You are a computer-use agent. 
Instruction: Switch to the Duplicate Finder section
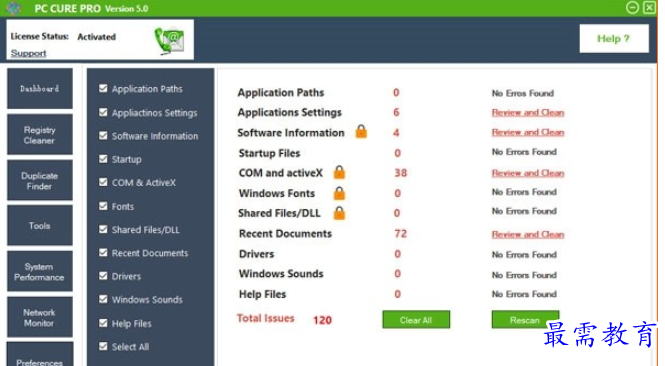[x=39, y=181]
